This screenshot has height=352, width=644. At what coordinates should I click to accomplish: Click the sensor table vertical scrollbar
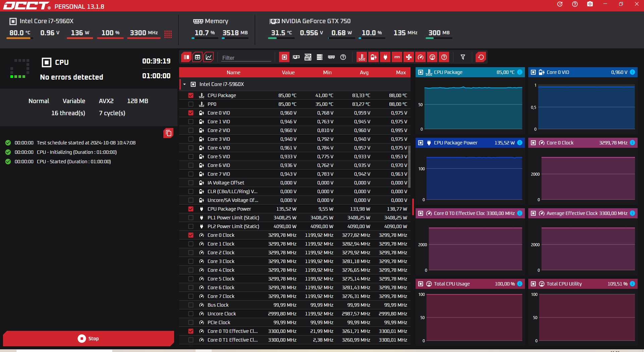[409, 167]
